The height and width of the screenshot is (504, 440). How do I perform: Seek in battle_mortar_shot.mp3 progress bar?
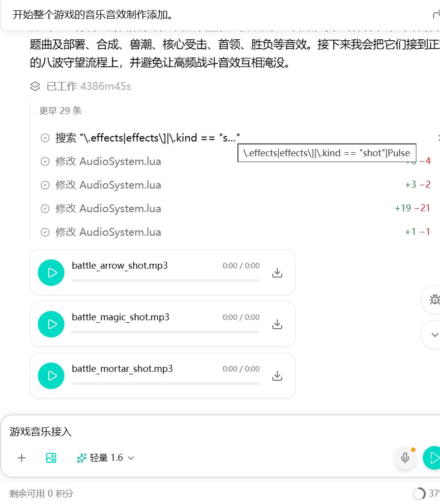(166, 384)
